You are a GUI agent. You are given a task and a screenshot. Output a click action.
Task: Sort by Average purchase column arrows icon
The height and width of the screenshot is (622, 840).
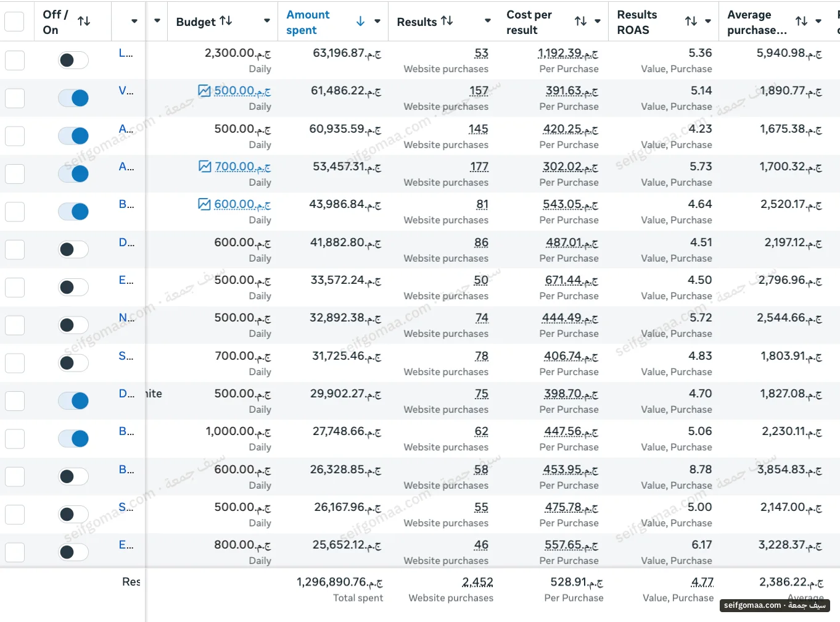[x=801, y=22]
